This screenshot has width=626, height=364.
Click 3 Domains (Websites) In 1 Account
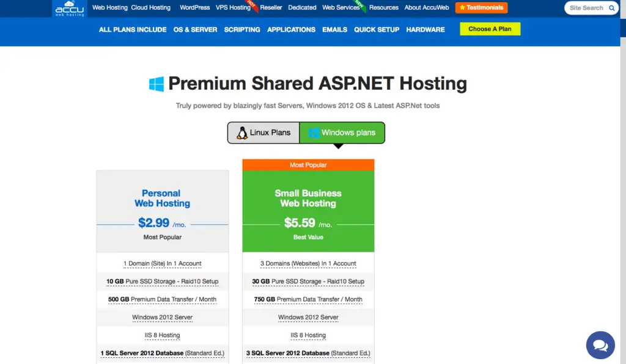point(308,263)
